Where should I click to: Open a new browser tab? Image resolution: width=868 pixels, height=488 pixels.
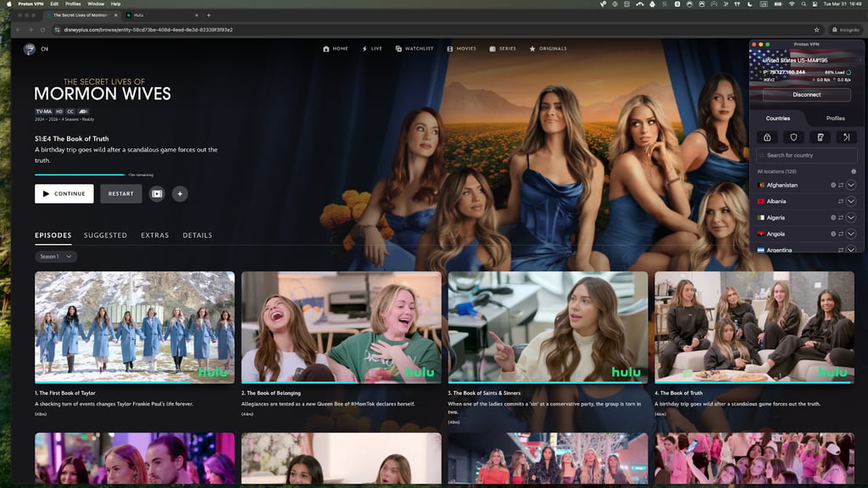[209, 15]
